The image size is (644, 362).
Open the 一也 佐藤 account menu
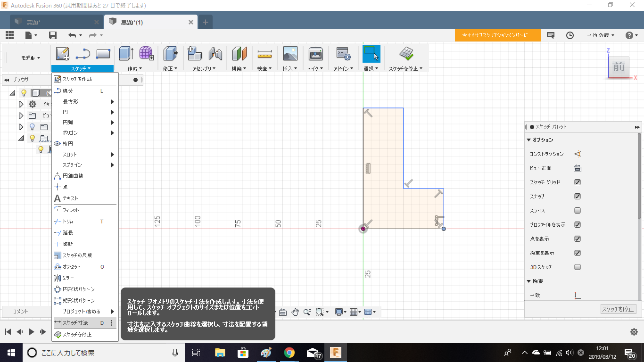[601, 35]
